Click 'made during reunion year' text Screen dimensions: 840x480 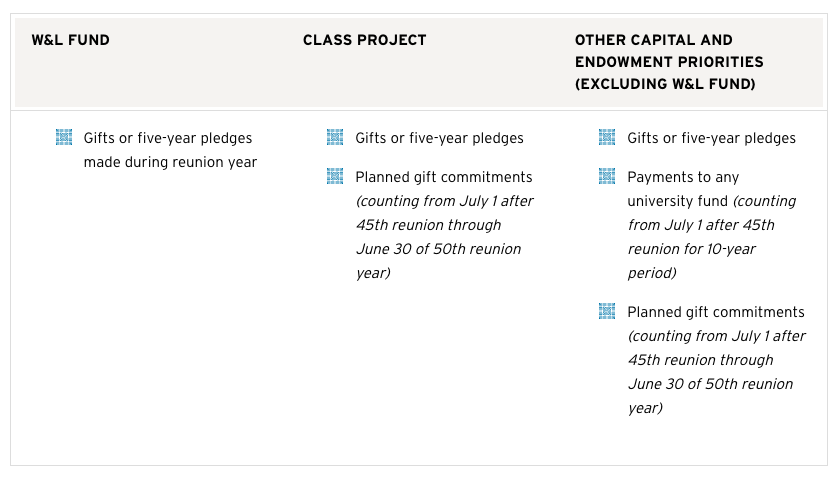[170, 162]
